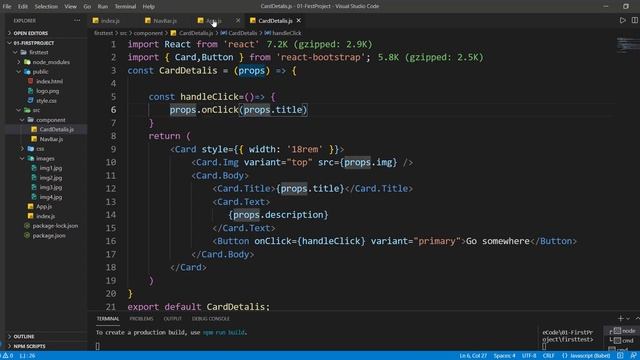
Task: Switch to the App.js editor tab
Action: (x=214, y=20)
